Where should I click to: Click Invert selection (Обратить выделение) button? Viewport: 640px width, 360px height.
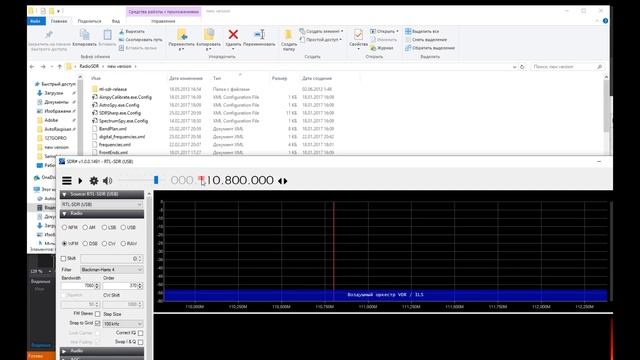tap(429, 48)
